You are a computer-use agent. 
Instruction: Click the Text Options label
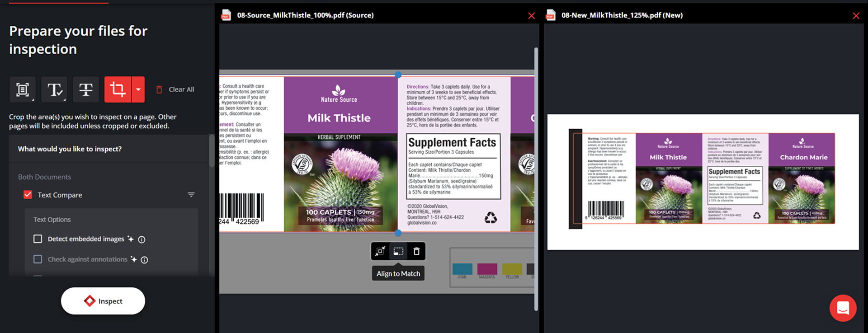tap(52, 220)
